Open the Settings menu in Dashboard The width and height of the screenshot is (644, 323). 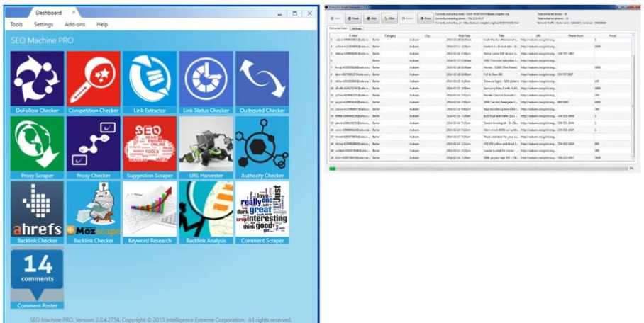coord(43,24)
